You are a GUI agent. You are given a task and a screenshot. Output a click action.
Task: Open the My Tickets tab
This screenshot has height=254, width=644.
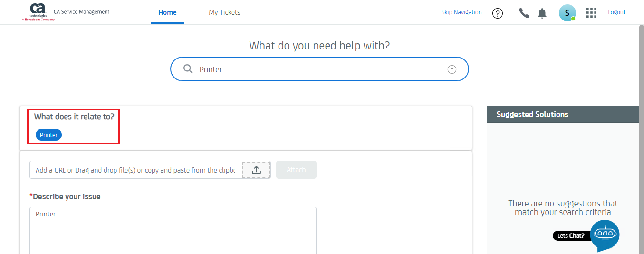point(224,13)
